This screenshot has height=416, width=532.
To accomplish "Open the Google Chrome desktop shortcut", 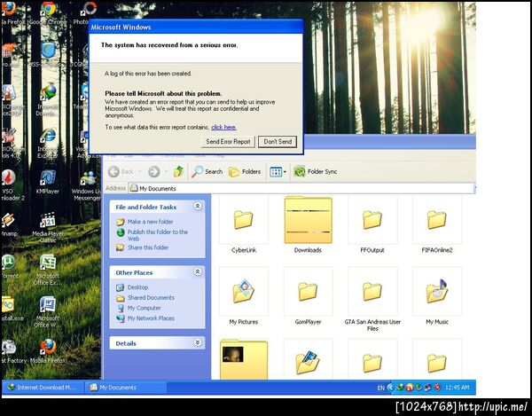I will 48,13.
